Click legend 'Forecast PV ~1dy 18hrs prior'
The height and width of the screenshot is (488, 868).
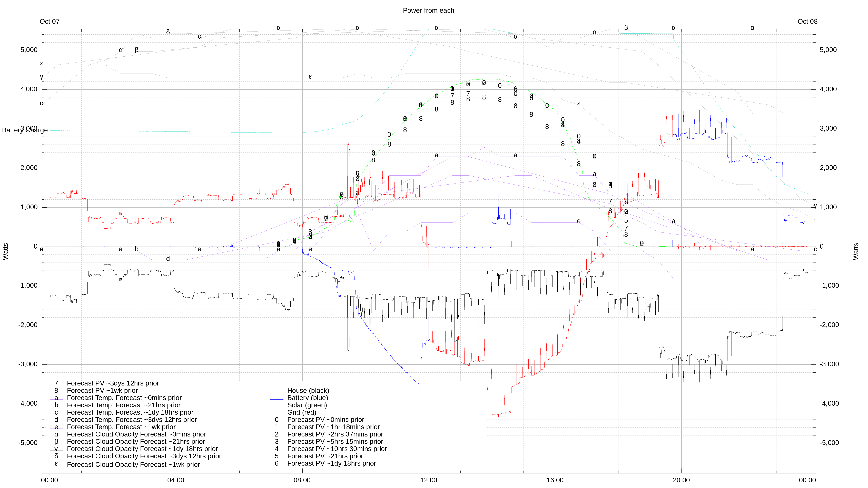(332, 463)
